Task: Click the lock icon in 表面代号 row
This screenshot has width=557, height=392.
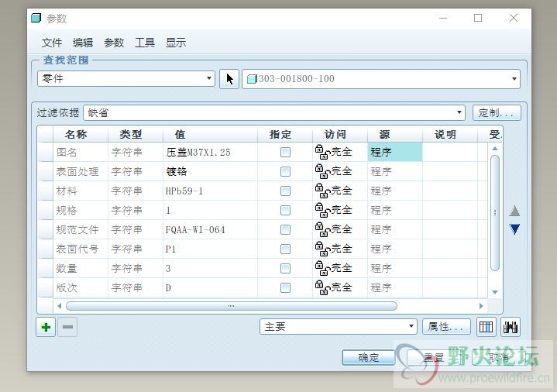Action: (322, 249)
